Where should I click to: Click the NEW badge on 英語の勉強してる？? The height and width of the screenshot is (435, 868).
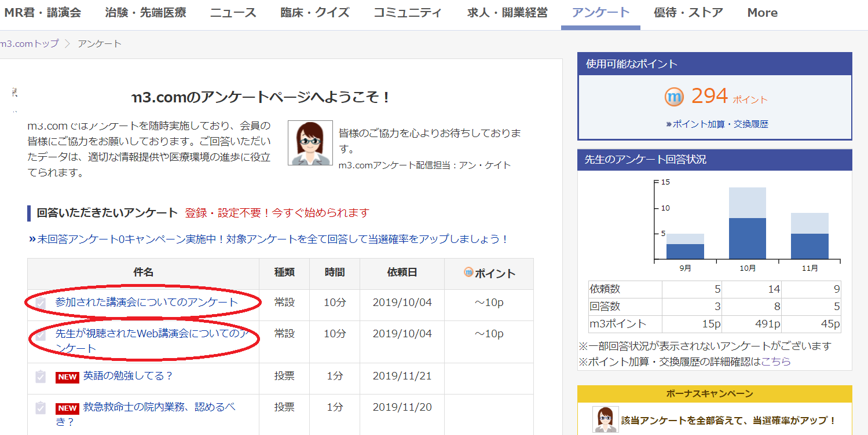(67, 377)
